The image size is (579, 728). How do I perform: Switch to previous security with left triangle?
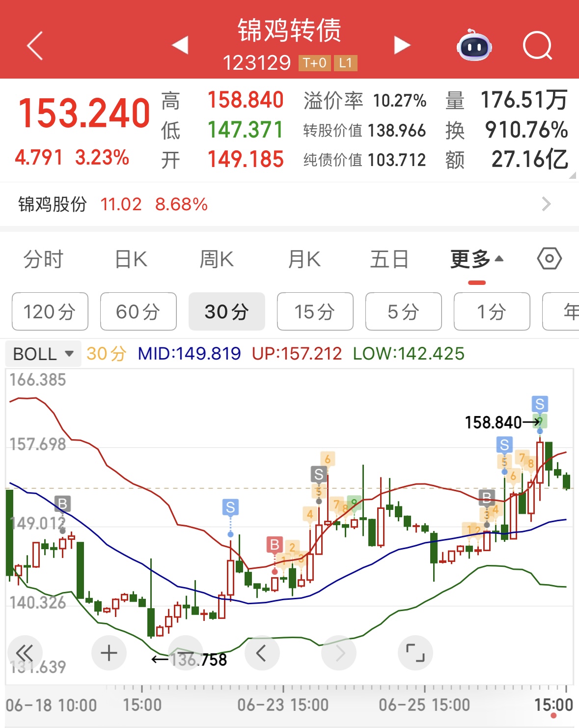180,45
